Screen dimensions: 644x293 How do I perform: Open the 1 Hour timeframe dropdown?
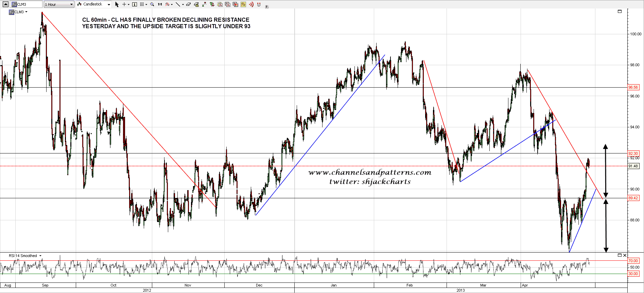click(x=59, y=4)
